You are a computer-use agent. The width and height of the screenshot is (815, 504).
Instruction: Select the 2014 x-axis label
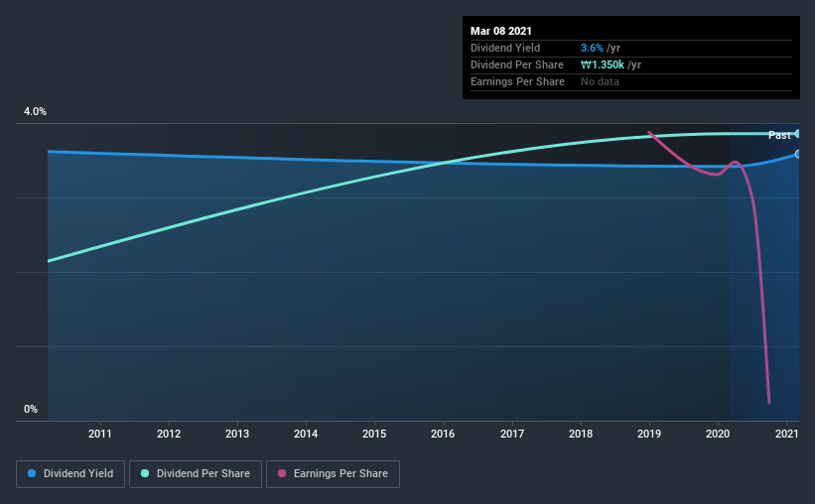point(306,434)
